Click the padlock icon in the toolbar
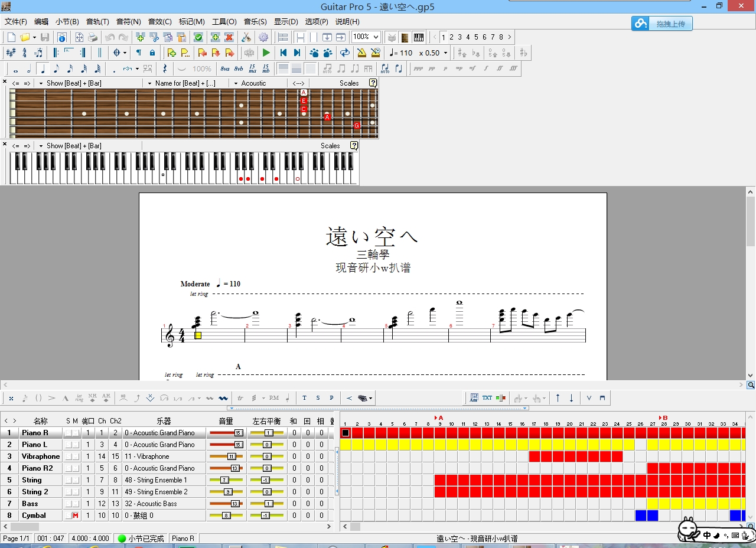 pyautogui.click(x=152, y=53)
